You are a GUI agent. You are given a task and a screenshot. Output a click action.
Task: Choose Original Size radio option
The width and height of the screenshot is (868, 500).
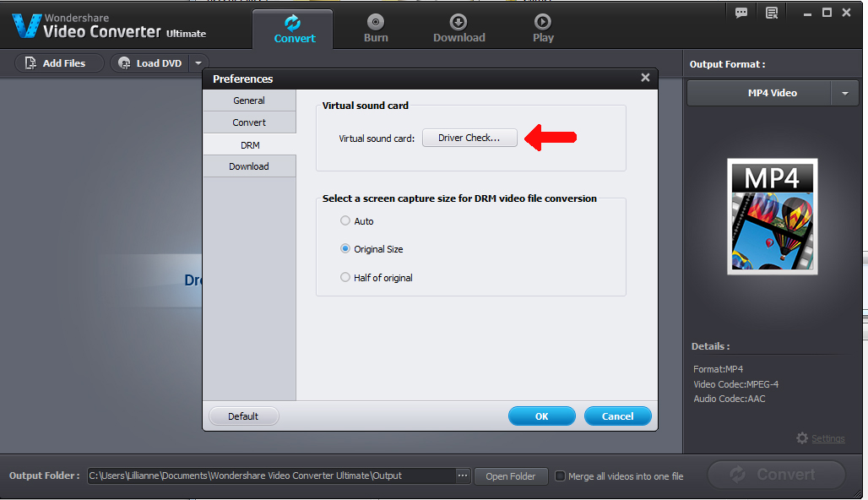pos(372,249)
